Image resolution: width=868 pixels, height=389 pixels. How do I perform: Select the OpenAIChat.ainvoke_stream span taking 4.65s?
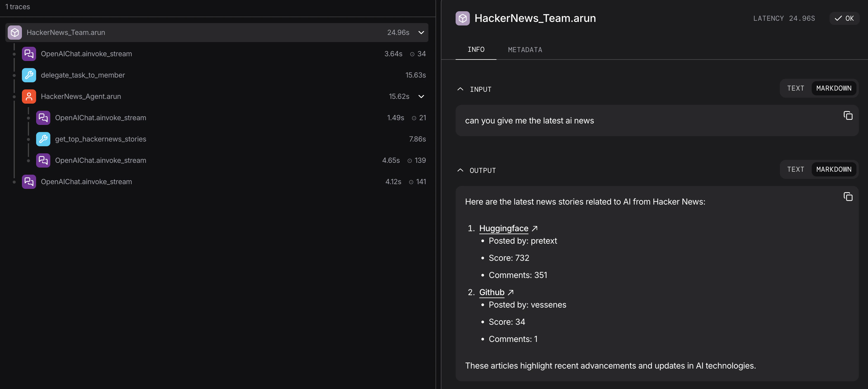[x=100, y=160]
